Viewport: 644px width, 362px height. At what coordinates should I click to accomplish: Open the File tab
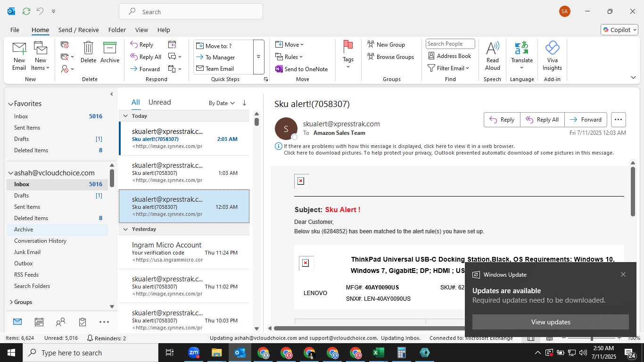[15, 30]
